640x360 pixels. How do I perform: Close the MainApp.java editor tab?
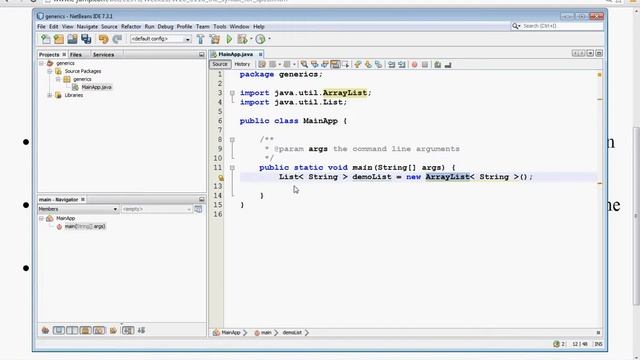[260, 54]
